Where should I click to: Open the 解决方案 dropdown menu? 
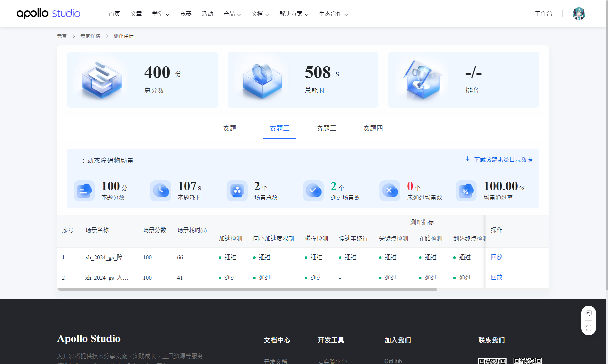point(294,14)
